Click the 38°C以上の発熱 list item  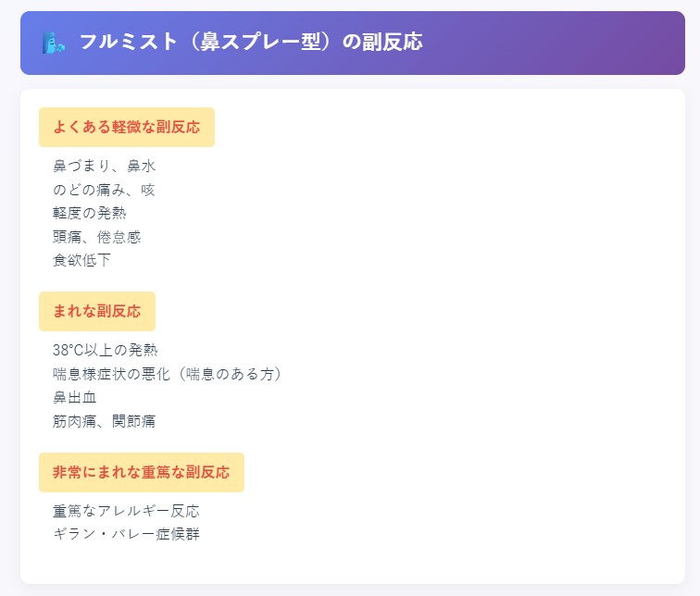click(106, 350)
